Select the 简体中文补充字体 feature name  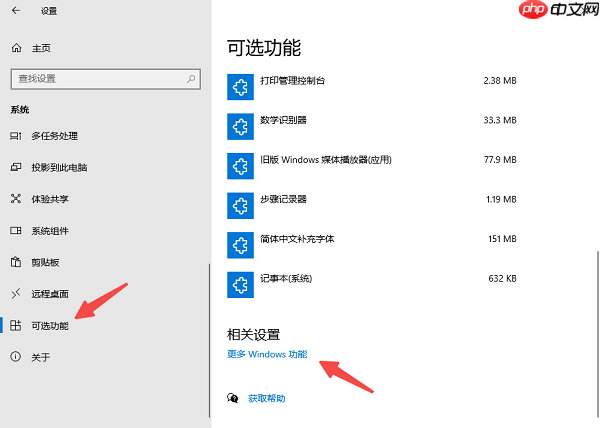coord(297,239)
